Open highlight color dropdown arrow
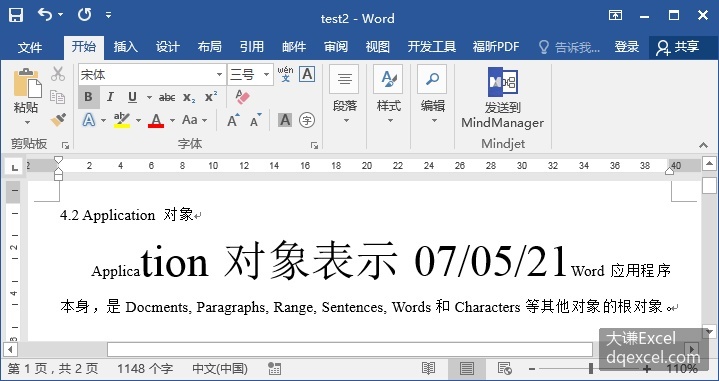The height and width of the screenshot is (381, 719). (x=138, y=121)
